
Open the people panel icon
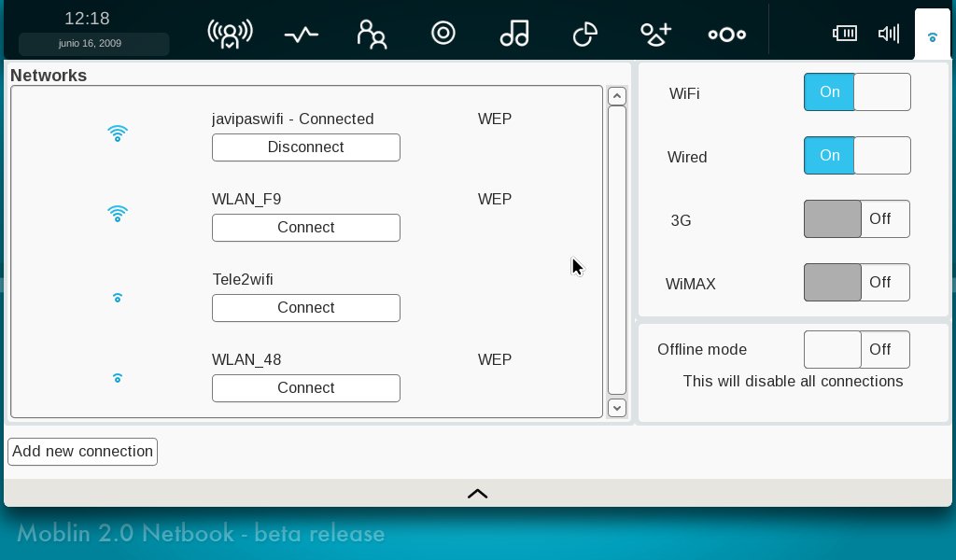pos(372,34)
